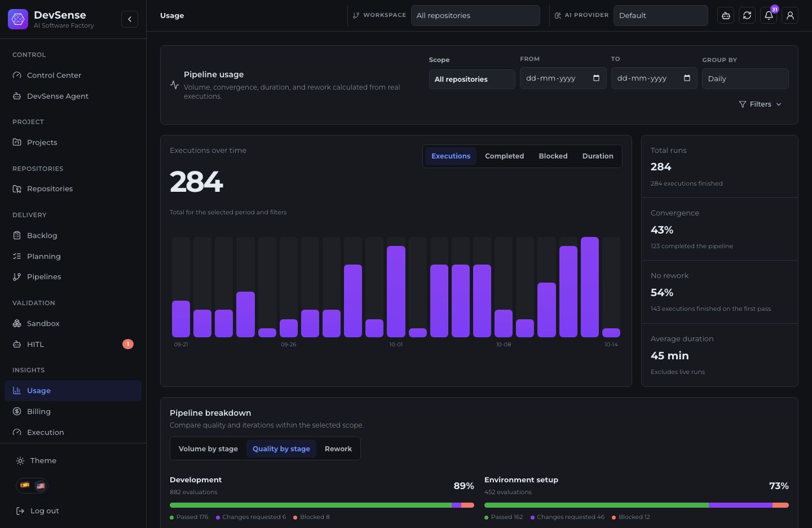The height and width of the screenshot is (528, 812).
Task: Open Planning in sidebar
Action: click(73, 256)
